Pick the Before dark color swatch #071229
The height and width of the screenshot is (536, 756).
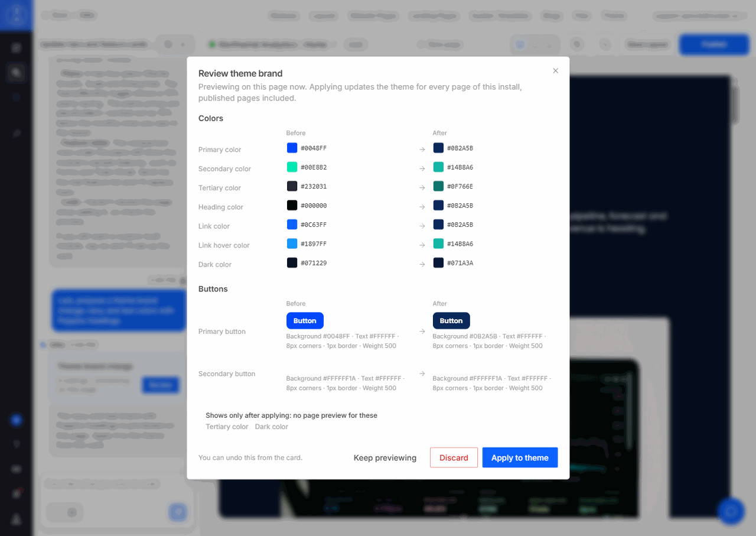292,262
